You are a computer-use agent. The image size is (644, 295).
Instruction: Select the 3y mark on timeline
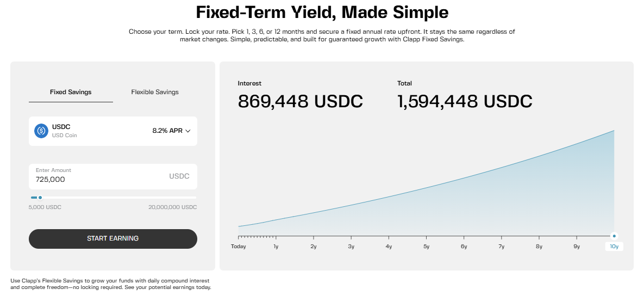[x=351, y=247]
